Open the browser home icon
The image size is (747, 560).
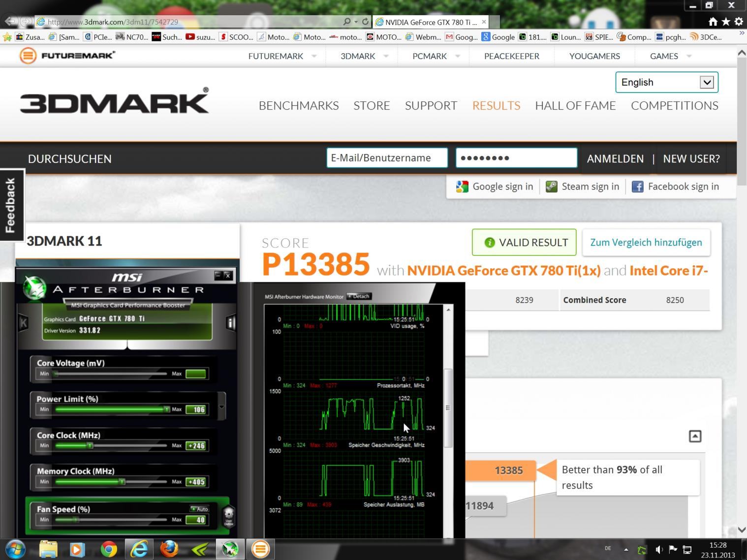(713, 21)
